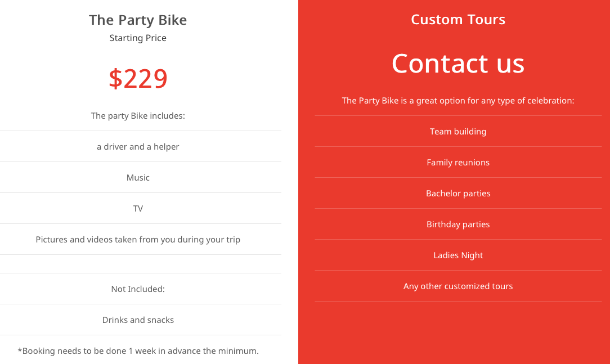Select the $229 price text
Viewport: 610px width, 364px height.
pos(138,78)
